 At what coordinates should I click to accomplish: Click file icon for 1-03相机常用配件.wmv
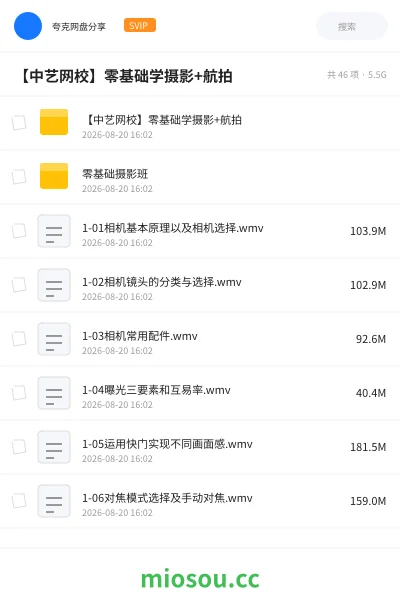click(x=54, y=339)
